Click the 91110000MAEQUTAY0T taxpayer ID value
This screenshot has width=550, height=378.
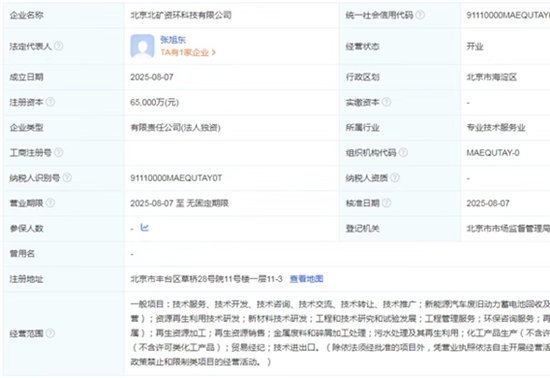pos(176,178)
